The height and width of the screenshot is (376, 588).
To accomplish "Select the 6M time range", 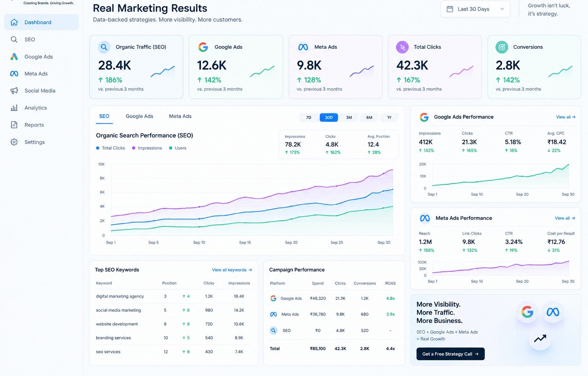I will (369, 118).
